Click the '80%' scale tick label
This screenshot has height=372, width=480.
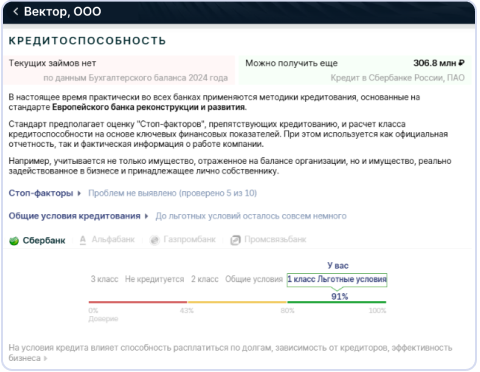[x=287, y=311]
